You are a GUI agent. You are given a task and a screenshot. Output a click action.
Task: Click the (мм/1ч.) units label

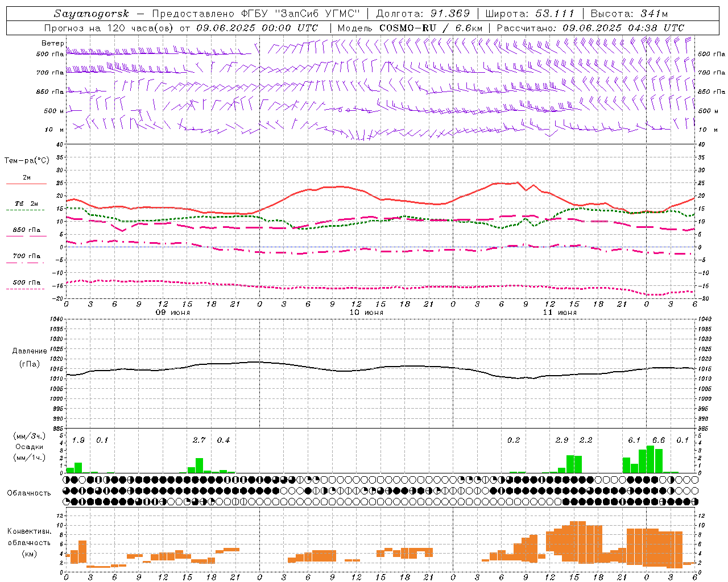coord(30,458)
